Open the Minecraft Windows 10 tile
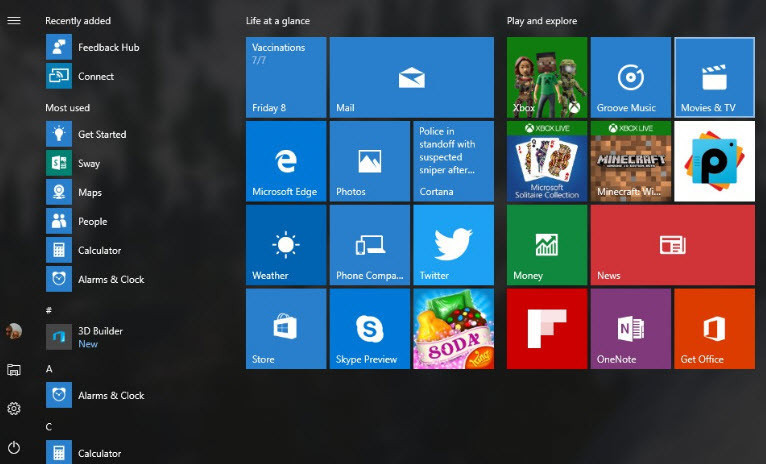Viewport: 766px width, 464px height. pos(630,161)
